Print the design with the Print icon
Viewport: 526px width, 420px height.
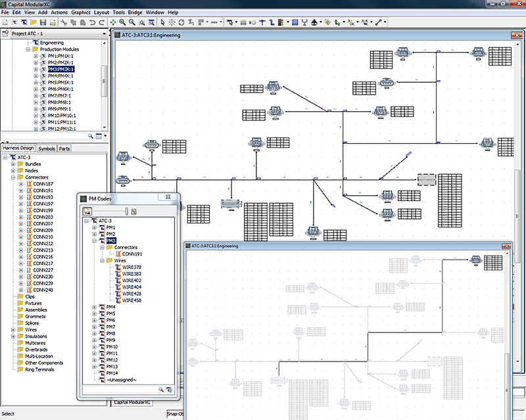[x=53, y=21]
